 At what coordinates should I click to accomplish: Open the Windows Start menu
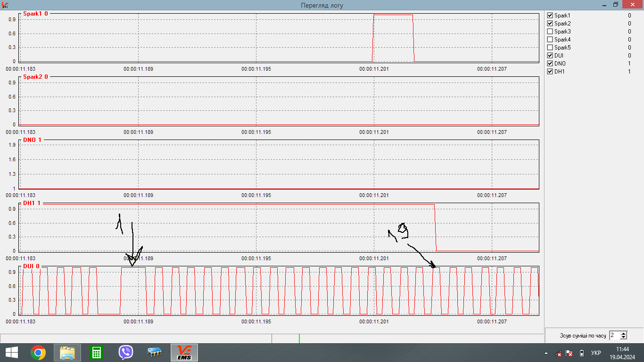(11, 353)
